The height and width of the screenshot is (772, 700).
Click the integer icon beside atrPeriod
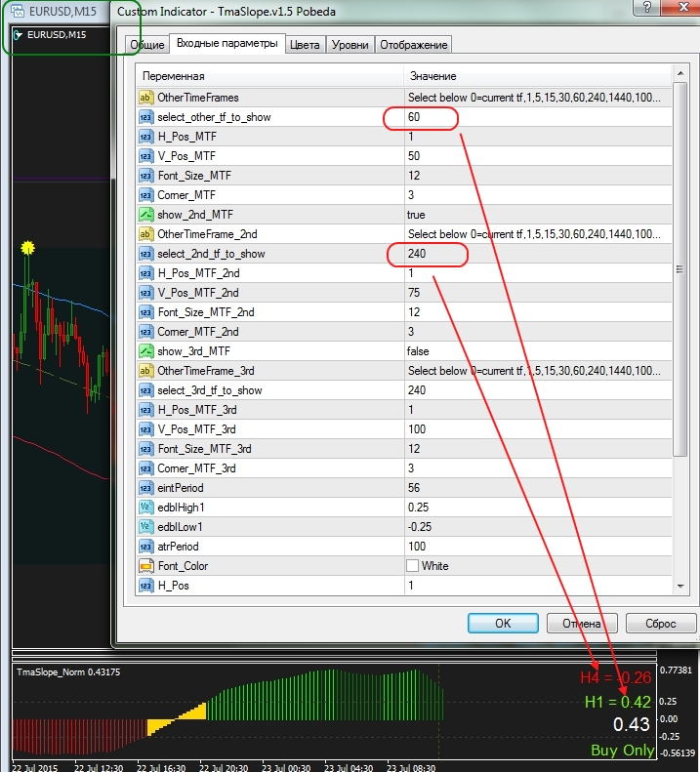[145, 547]
